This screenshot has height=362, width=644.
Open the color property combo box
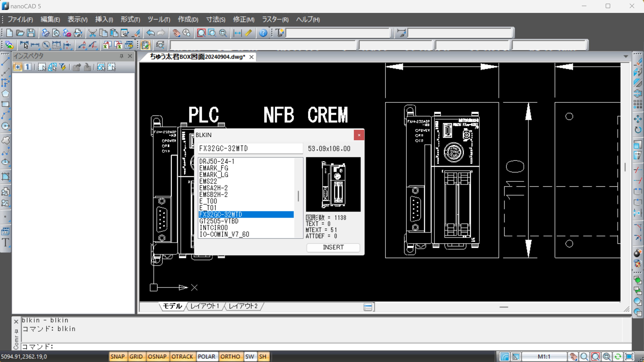(396, 45)
